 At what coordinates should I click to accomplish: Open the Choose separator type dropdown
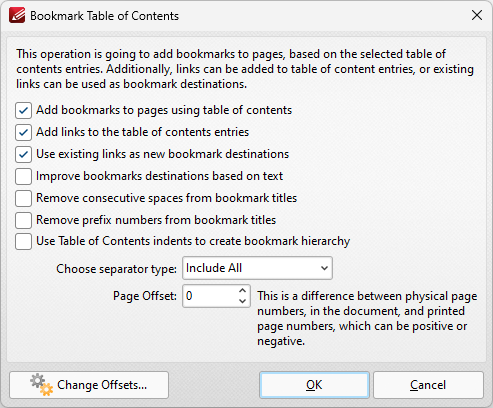pyautogui.click(x=257, y=268)
